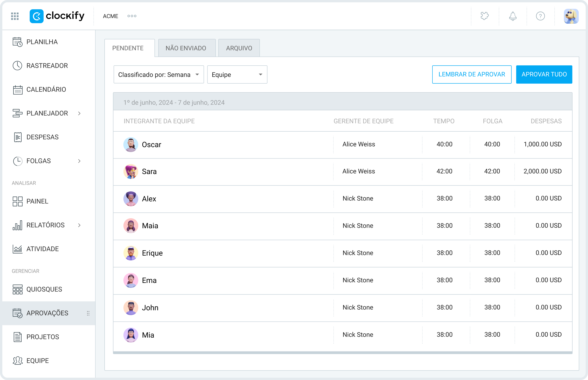Screen dimensions: 588x380
Task: Open the Equipe filter dropdown
Action: coord(237,74)
